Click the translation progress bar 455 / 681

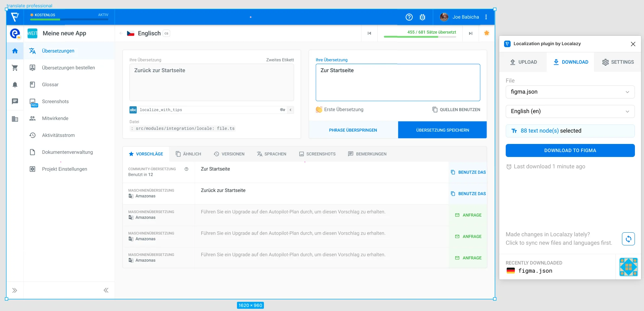click(420, 37)
